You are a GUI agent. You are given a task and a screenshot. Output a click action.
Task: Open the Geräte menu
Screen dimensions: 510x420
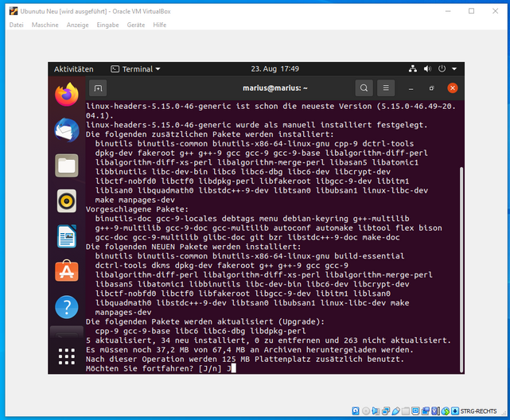(x=136, y=25)
